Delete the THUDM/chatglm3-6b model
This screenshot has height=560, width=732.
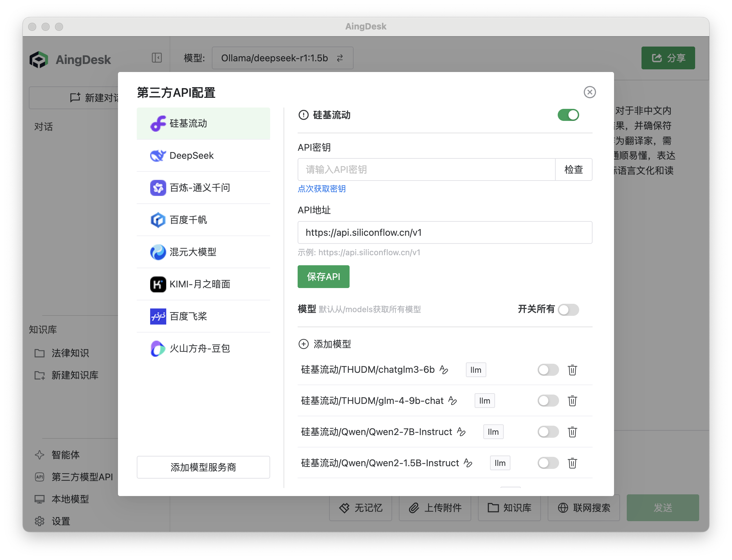click(572, 370)
